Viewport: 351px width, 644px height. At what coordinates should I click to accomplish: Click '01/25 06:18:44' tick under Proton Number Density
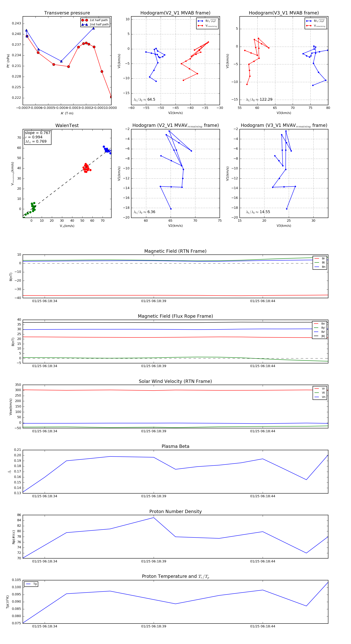click(262, 561)
